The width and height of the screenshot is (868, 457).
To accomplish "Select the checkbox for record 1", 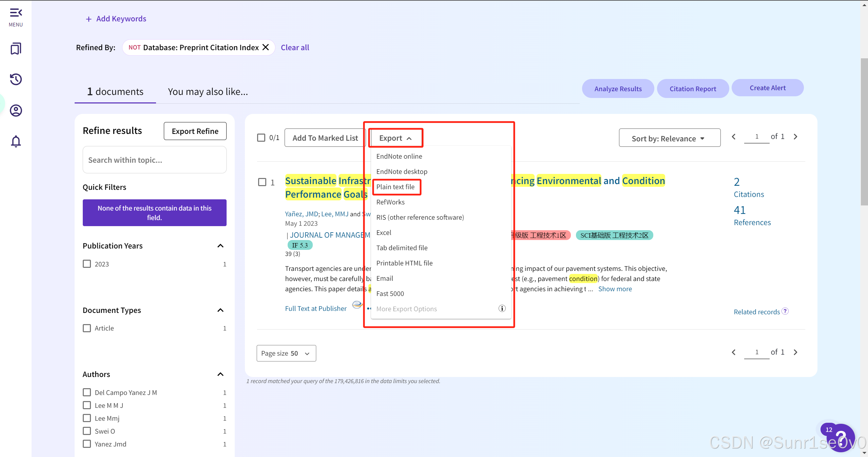I will coord(262,182).
